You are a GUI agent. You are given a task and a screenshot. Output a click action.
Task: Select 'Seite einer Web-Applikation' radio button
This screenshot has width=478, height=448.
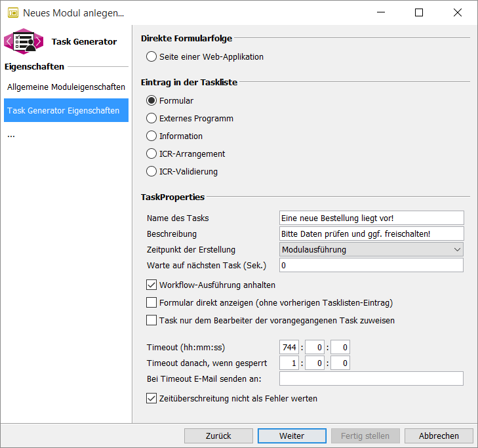point(152,57)
